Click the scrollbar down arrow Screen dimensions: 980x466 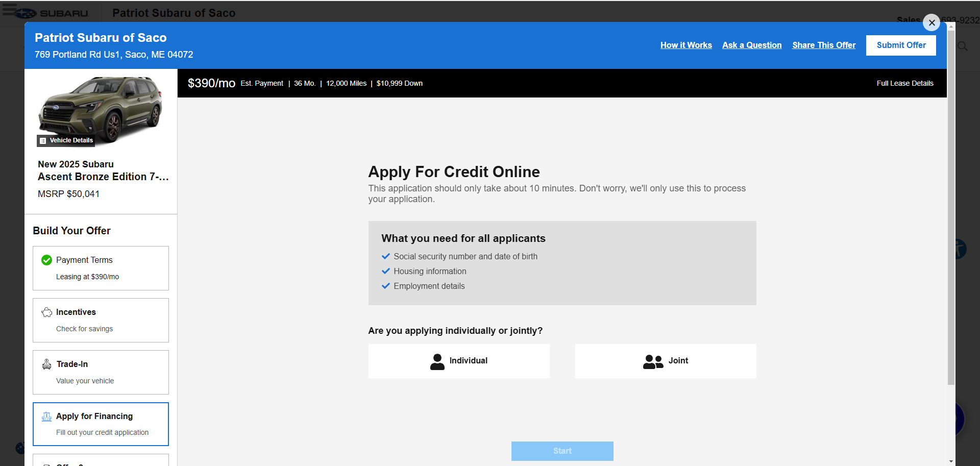click(x=951, y=461)
